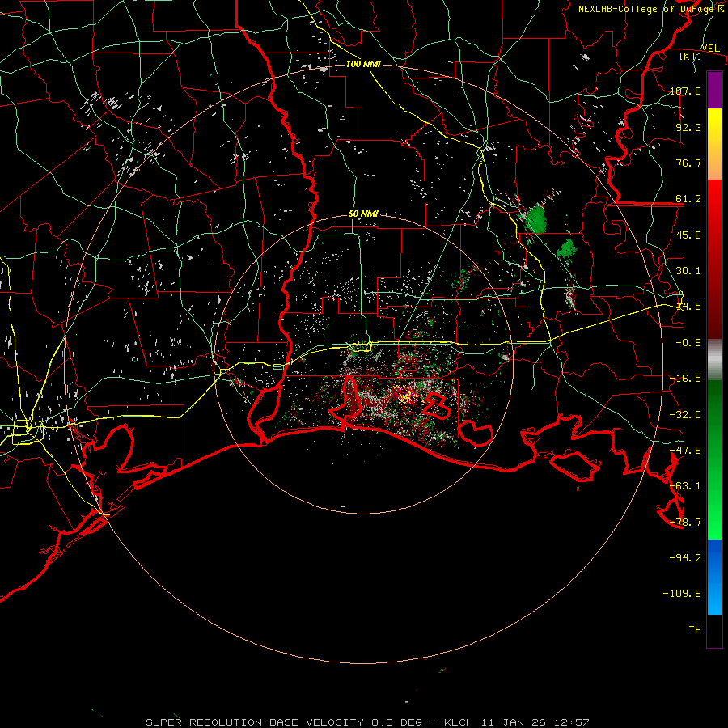Pick the gray near-zero segment of the velocity scale

click(x=714, y=360)
